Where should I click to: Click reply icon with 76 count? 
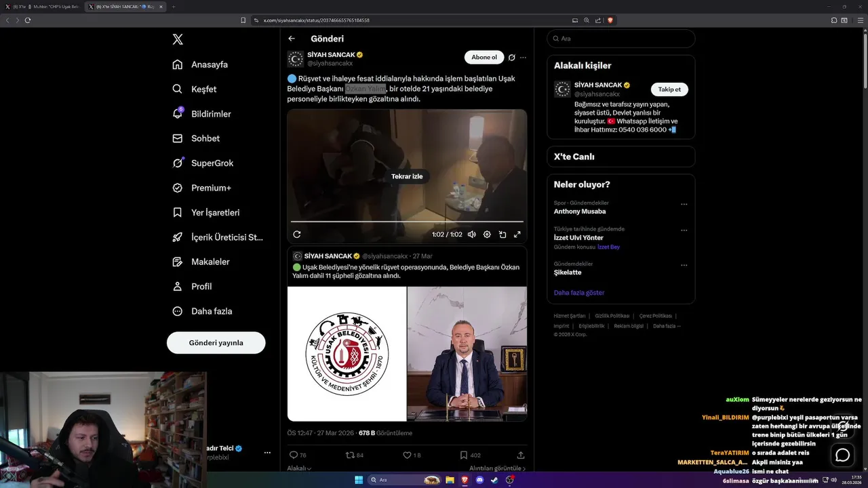click(298, 455)
